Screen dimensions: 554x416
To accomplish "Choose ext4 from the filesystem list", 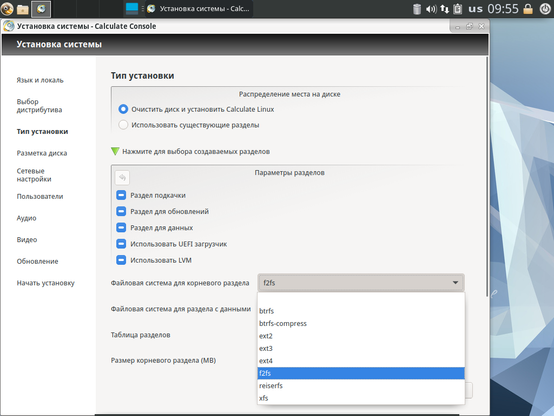I will pos(361,361).
